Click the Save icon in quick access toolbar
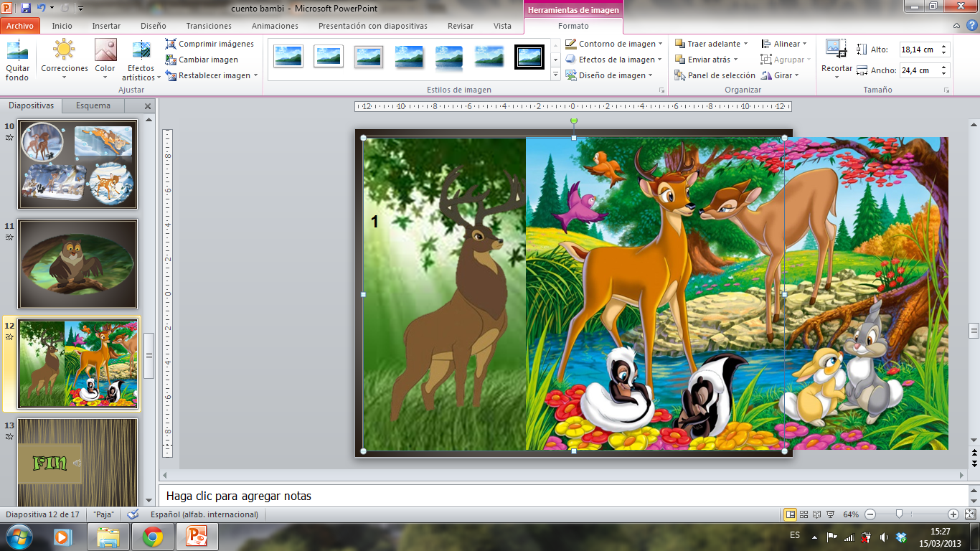Viewport: 980px width, 551px height. [x=26, y=8]
